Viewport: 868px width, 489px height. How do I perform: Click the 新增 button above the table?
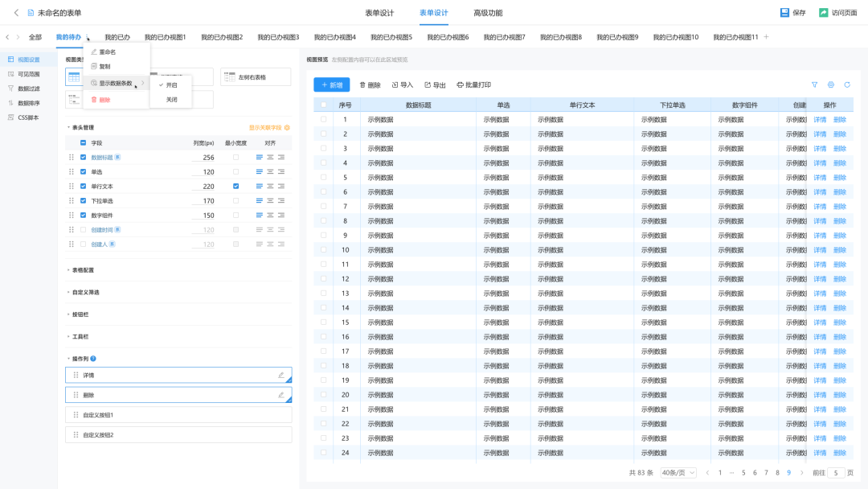pyautogui.click(x=331, y=84)
